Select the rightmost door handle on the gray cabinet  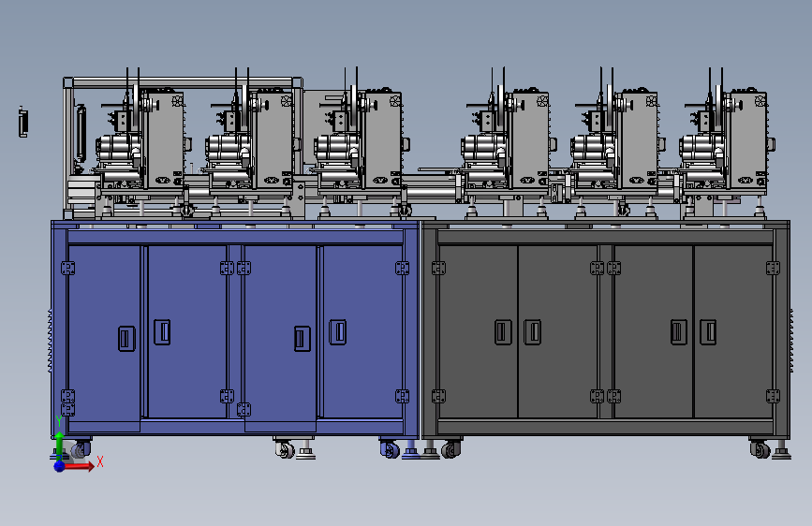(x=708, y=332)
